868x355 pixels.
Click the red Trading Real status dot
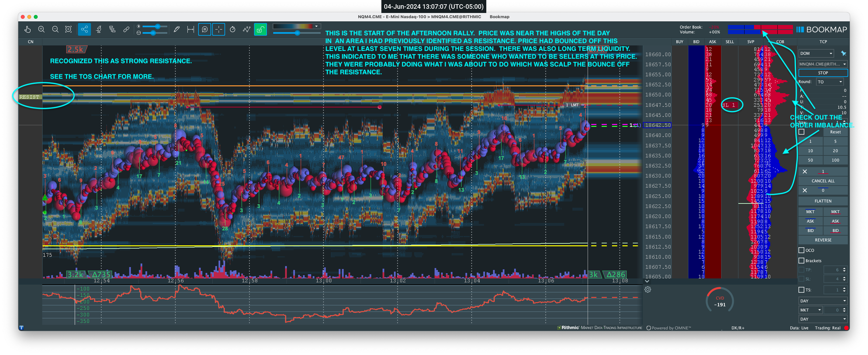[847, 328]
